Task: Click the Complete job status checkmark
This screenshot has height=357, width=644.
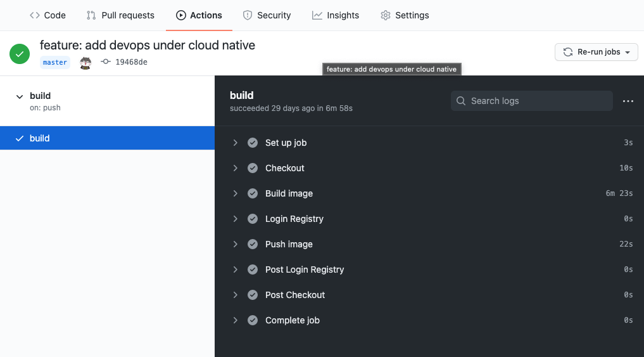Action: pyautogui.click(x=253, y=320)
